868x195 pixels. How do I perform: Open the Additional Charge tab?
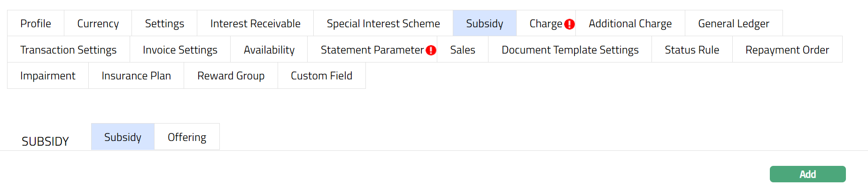[x=630, y=23]
